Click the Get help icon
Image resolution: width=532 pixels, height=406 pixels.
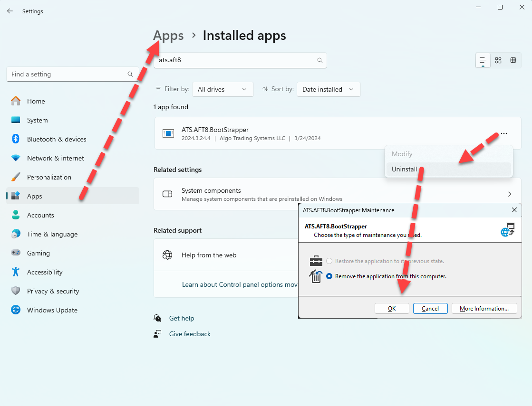(157, 318)
